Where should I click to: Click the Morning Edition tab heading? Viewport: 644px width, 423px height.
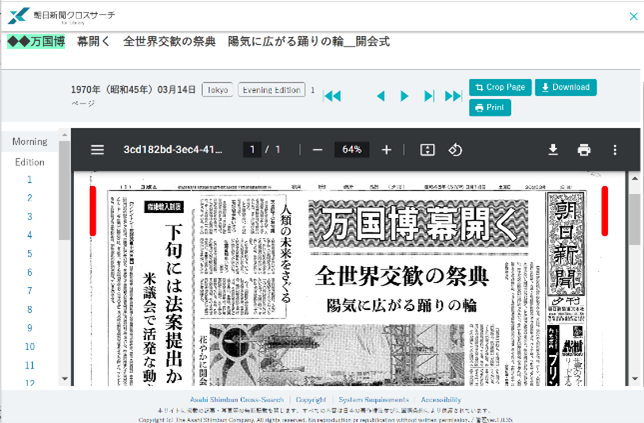[x=30, y=152]
